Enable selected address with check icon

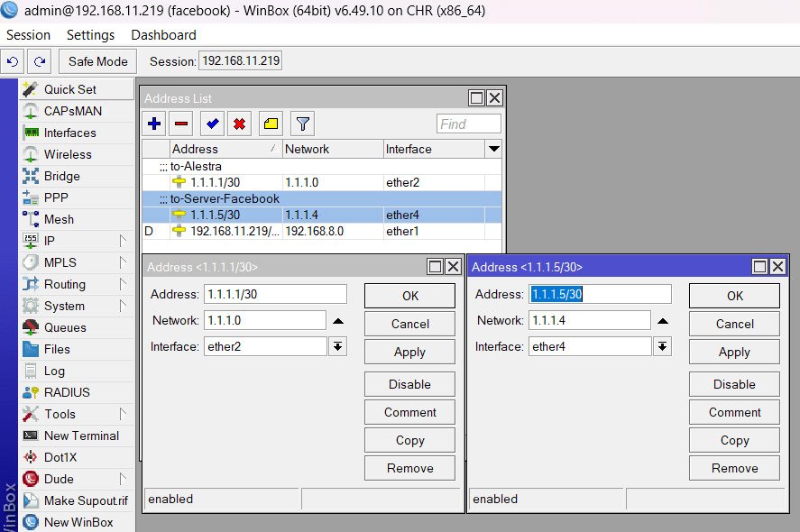[212, 124]
